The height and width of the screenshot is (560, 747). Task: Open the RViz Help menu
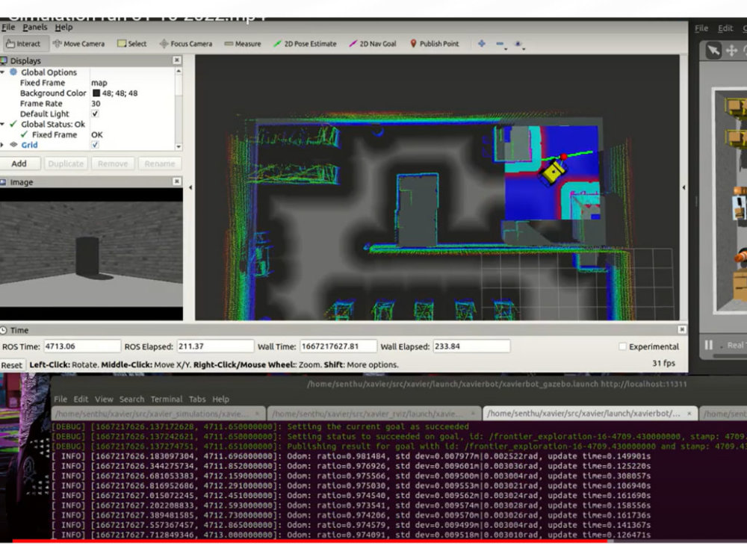point(63,27)
